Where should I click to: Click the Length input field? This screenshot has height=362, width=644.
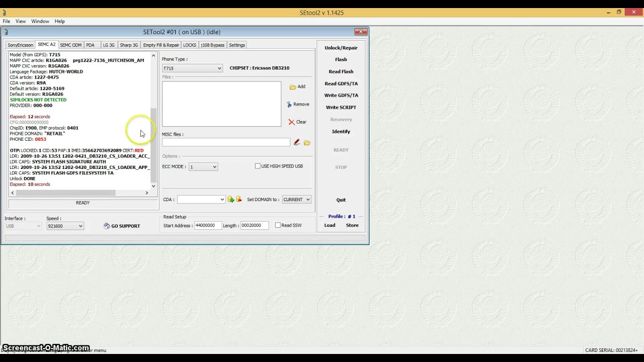pyautogui.click(x=255, y=225)
